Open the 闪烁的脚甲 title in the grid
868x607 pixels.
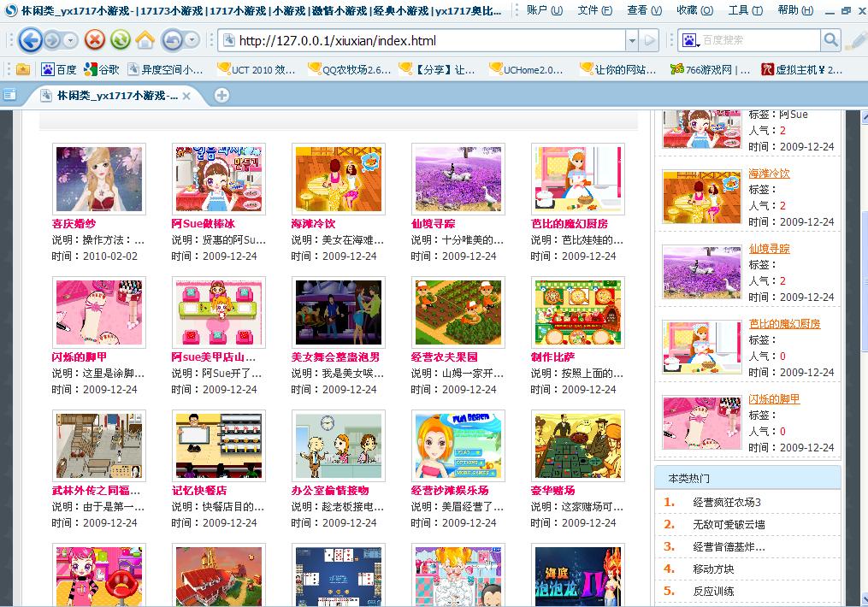[80, 357]
